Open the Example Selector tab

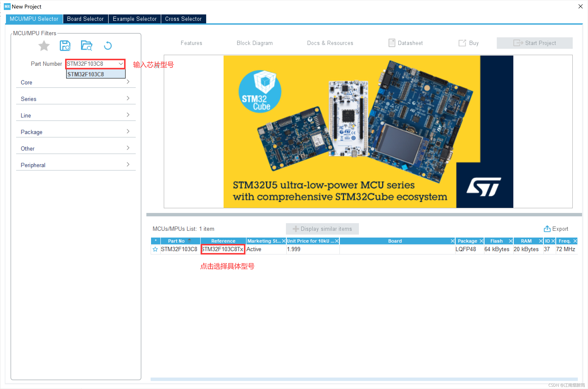(134, 19)
